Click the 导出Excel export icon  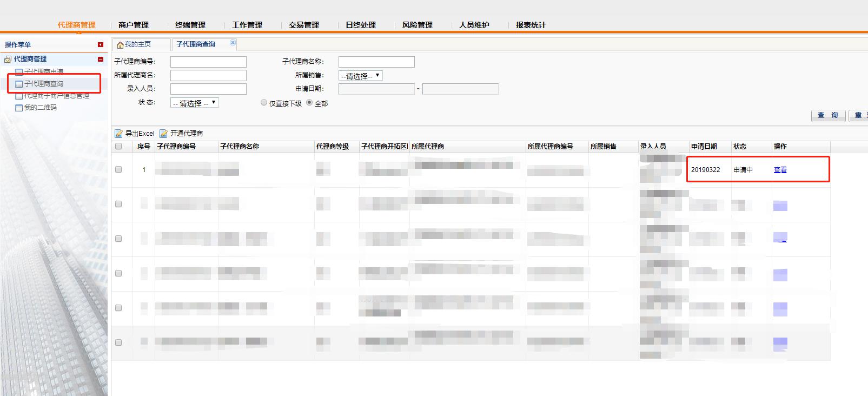tap(118, 134)
